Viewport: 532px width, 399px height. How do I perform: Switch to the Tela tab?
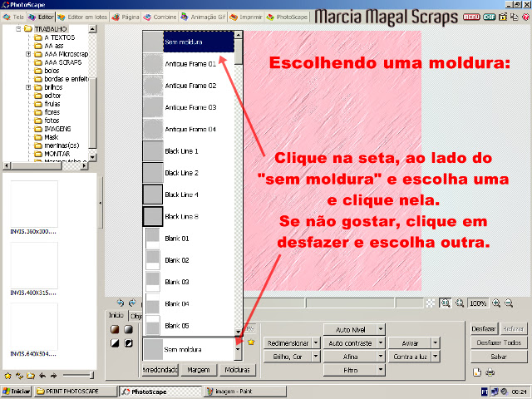(x=13, y=17)
